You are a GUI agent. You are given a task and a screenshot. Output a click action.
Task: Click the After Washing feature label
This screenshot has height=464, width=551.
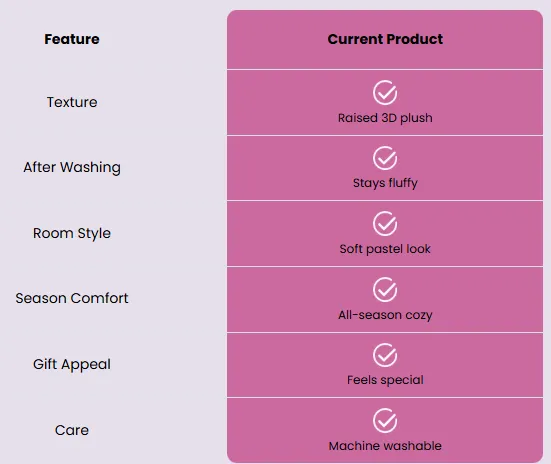72,167
